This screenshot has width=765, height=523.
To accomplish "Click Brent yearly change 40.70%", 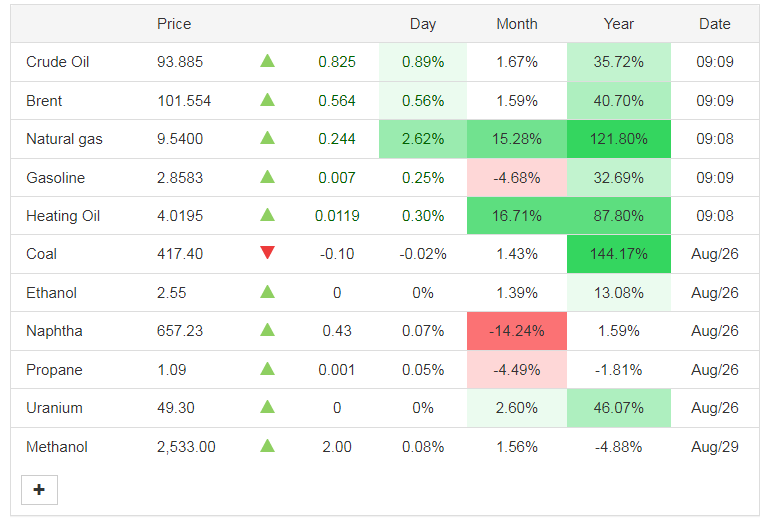I will (619, 101).
